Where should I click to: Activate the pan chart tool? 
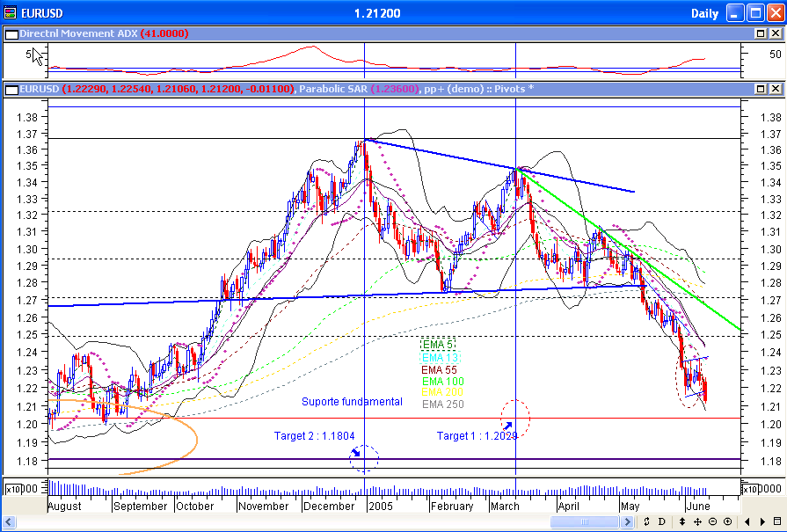point(696,521)
